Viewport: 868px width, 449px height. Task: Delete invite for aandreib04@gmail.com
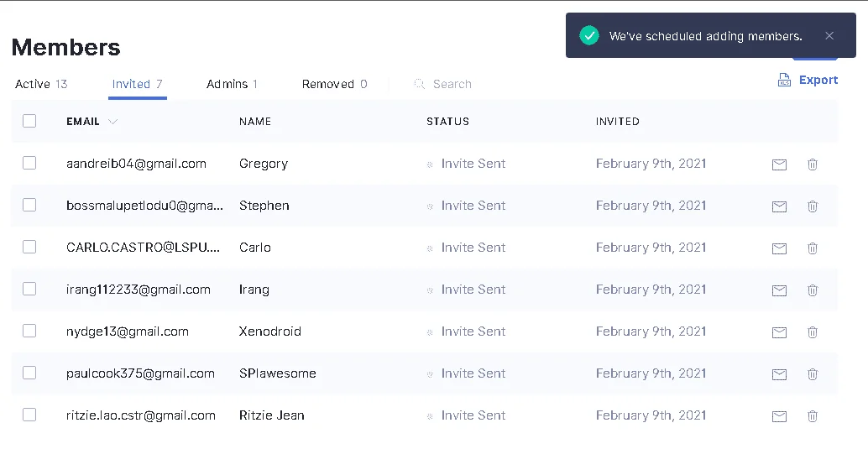(812, 164)
